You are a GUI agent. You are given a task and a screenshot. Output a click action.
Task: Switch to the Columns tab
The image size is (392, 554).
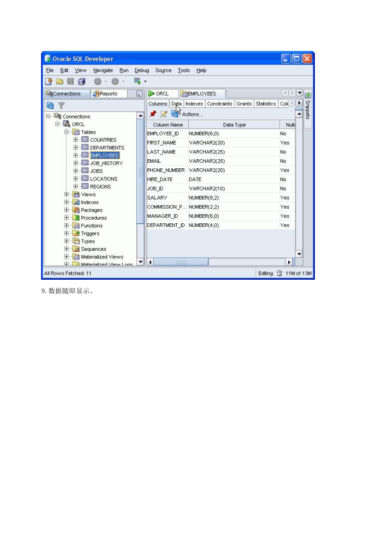(158, 104)
